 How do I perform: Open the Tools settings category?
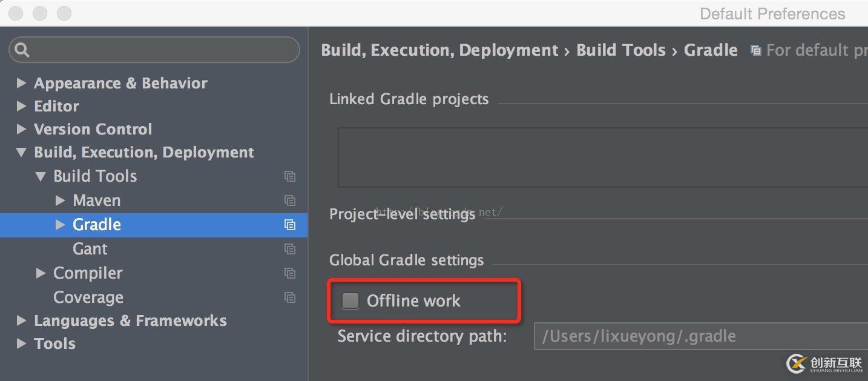[54, 343]
